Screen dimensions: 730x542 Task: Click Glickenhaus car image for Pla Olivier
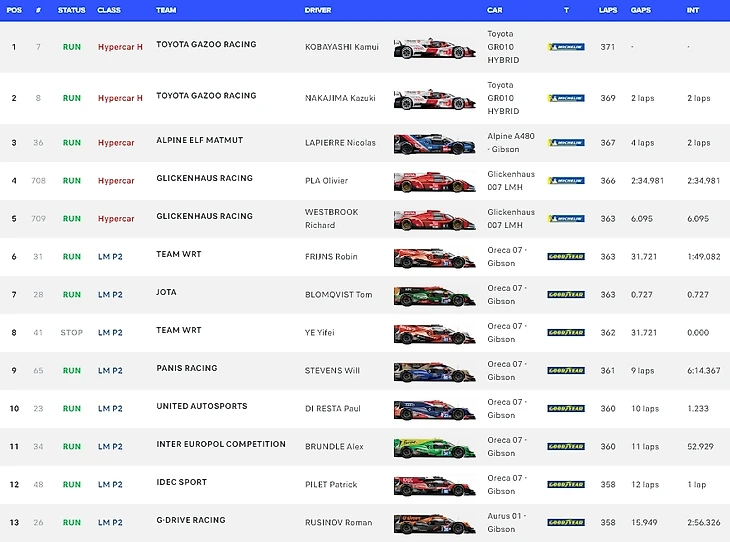[434, 181]
